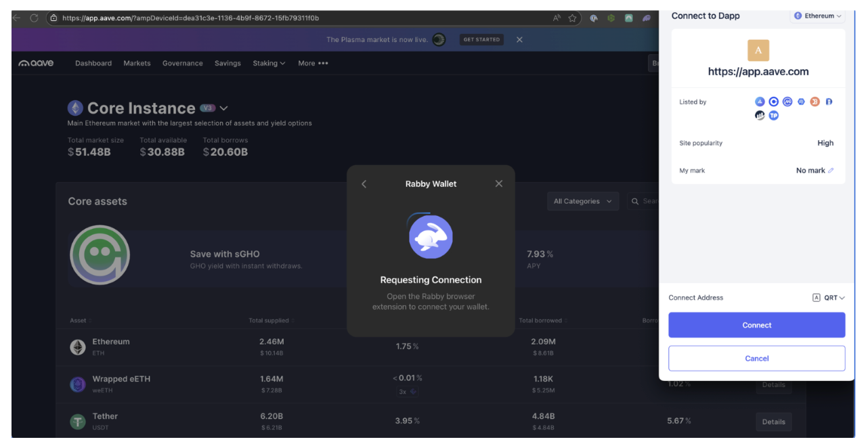868x448 pixels.
Task: Click the Phantom ghost extension icon
Action: pyautogui.click(x=646, y=18)
